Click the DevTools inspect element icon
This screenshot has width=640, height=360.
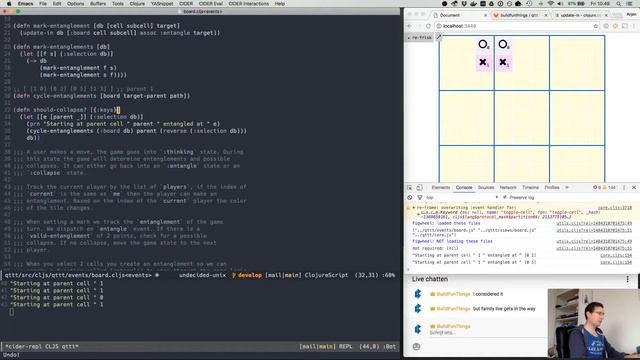[410, 188]
